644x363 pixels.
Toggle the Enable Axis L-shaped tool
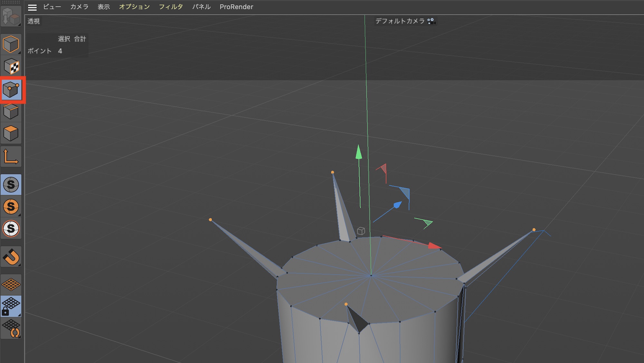[x=11, y=157]
